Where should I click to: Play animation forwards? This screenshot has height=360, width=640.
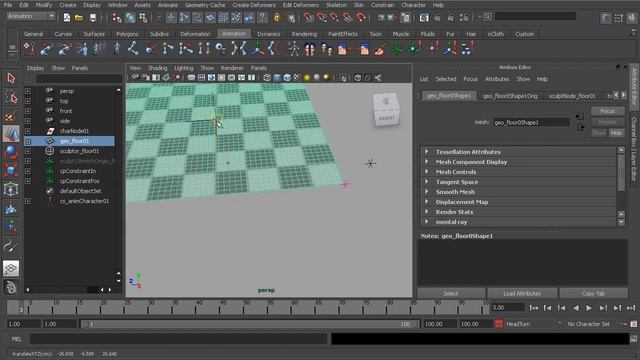(589, 308)
